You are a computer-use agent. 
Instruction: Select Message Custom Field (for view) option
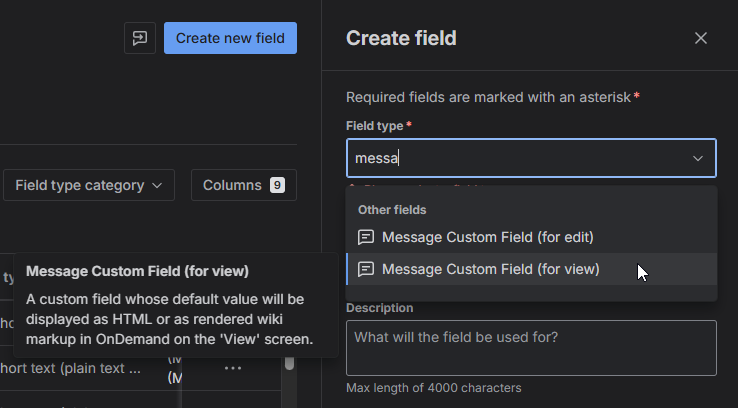click(490, 269)
